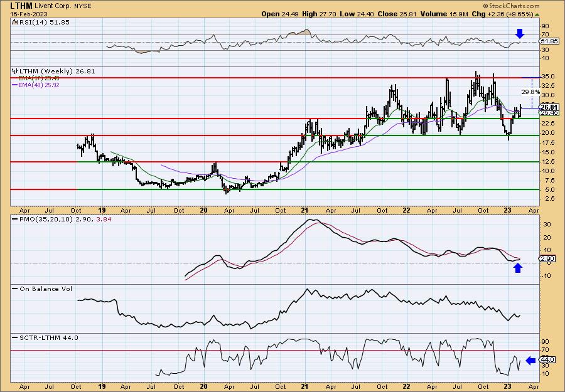Click the StockCharts.com copyright text
Viewport: 565px width, 392px height.
[511, 6]
